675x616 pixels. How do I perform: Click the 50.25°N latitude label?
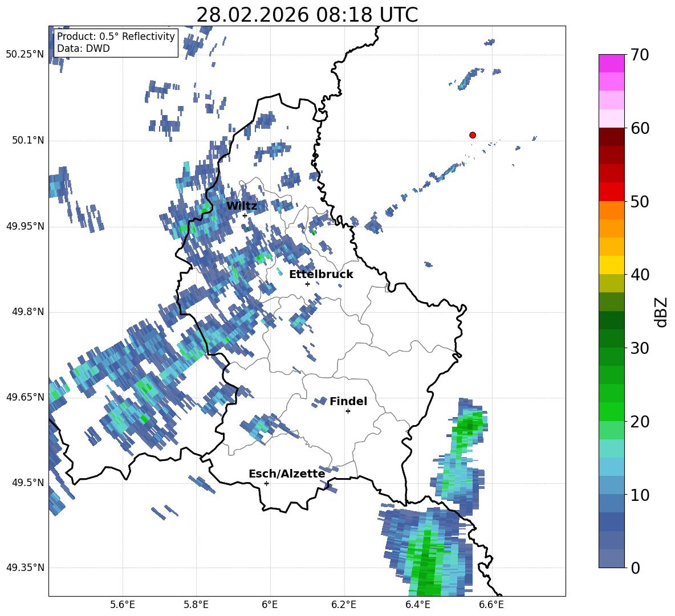click(x=25, y=55)
